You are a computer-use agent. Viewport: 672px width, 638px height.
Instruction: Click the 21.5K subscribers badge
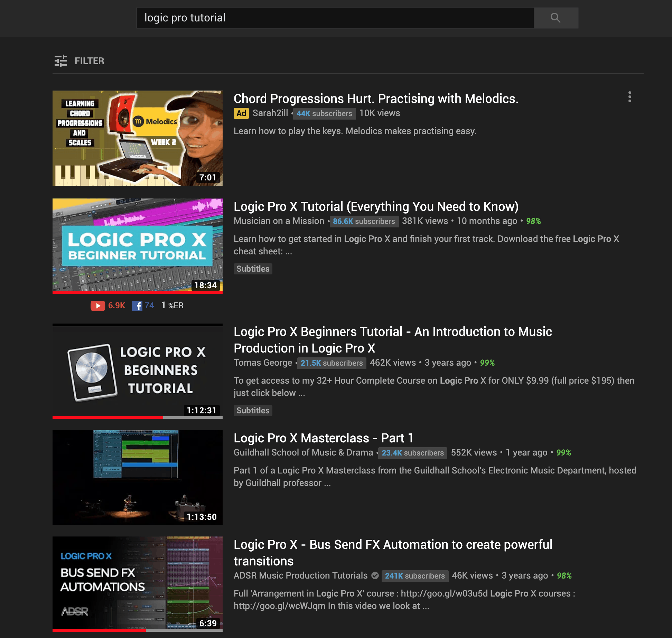click(x=332, y=363)
